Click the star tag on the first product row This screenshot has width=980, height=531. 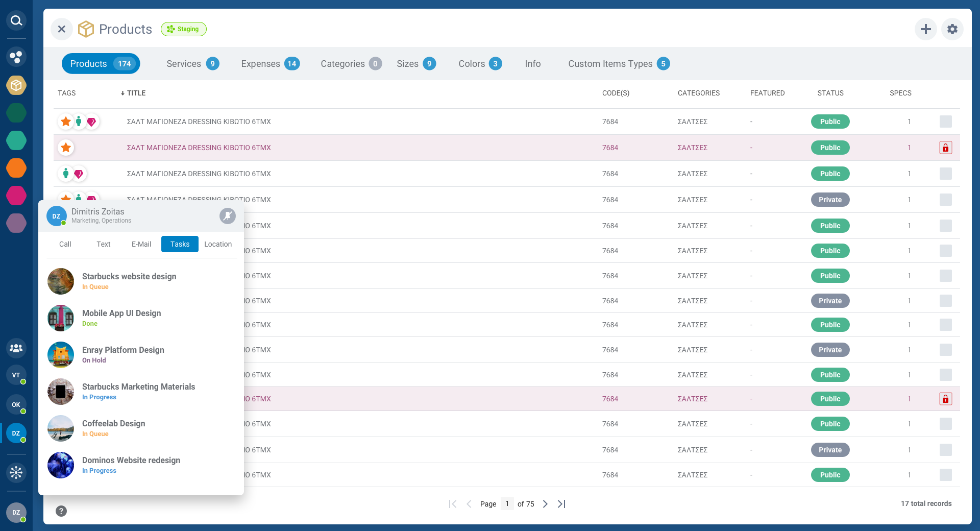coord(65,122)
